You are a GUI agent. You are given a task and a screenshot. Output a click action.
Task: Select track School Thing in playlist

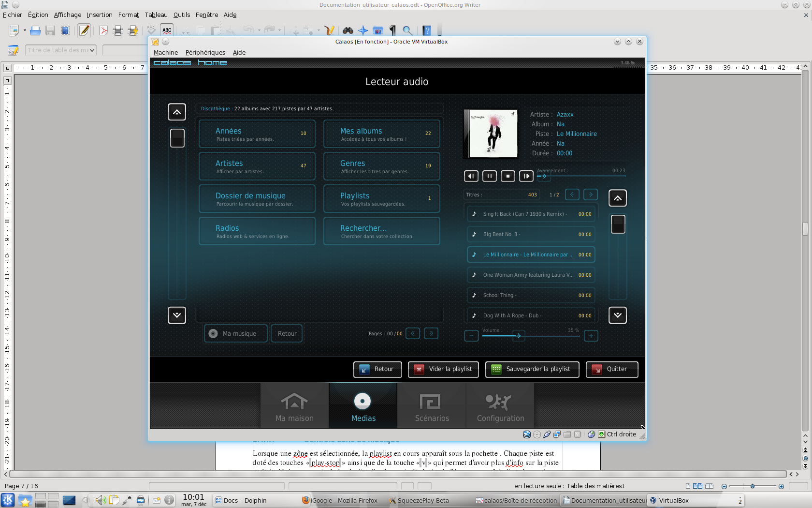tap(531, 295)
